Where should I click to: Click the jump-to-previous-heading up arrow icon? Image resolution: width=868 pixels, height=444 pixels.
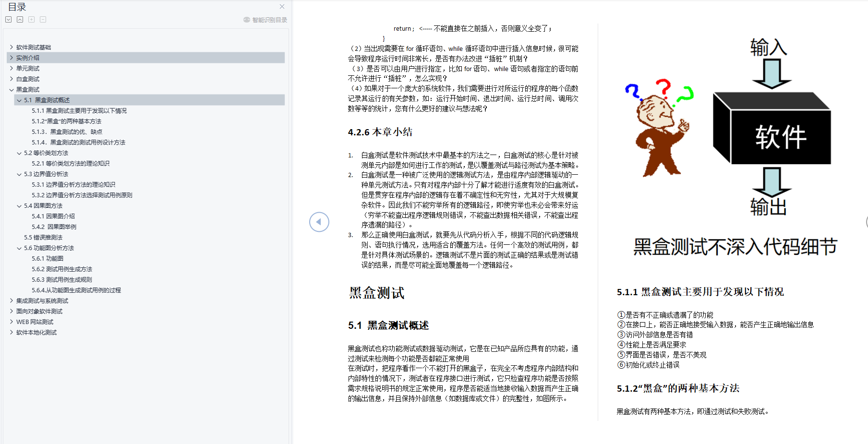(x=20, y=19)
